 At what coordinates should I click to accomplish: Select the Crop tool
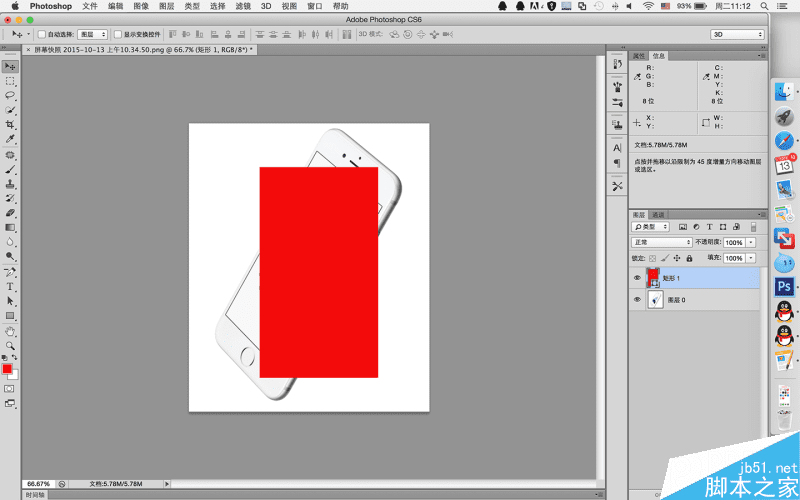pos(10,124)
